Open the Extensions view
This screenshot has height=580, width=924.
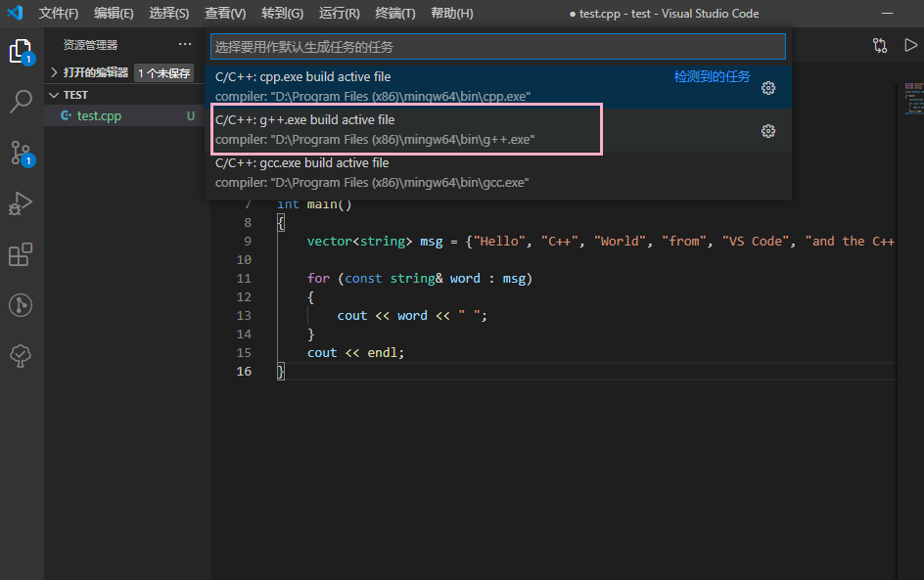[x=21, y=254]
